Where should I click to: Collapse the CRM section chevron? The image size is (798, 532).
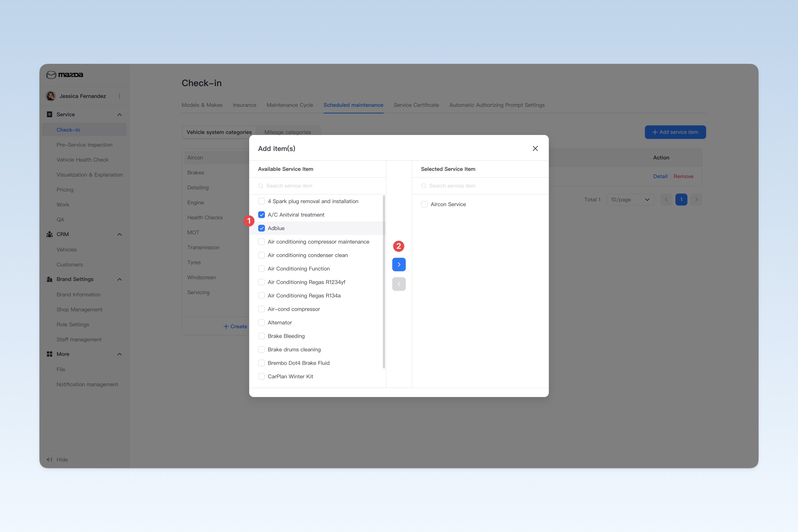(119, 234)
